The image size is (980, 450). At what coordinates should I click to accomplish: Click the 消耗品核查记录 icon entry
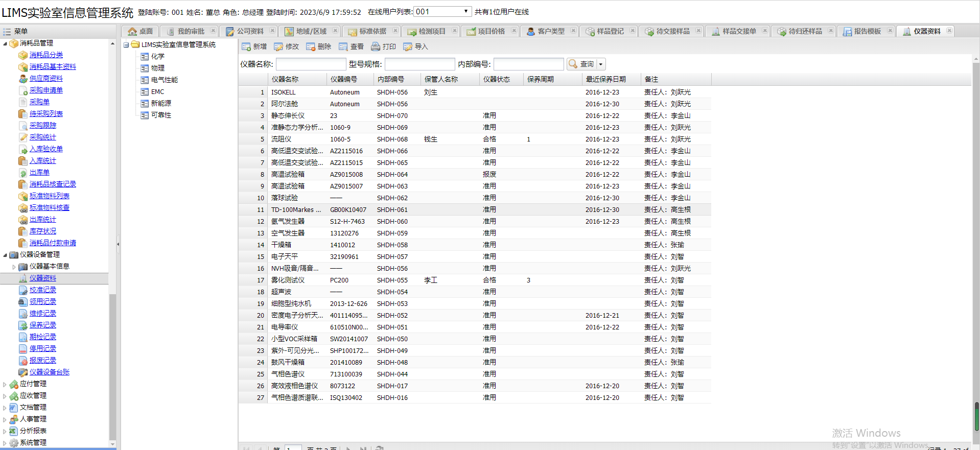(23, 184)
